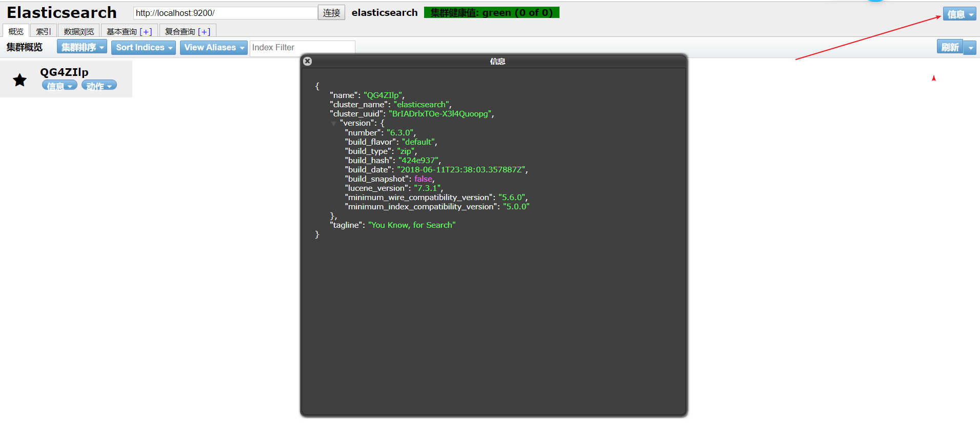Screen dimensions: 980x433
Task: Click the cluster_uuid value in JSON
Action: pos(440,114)
